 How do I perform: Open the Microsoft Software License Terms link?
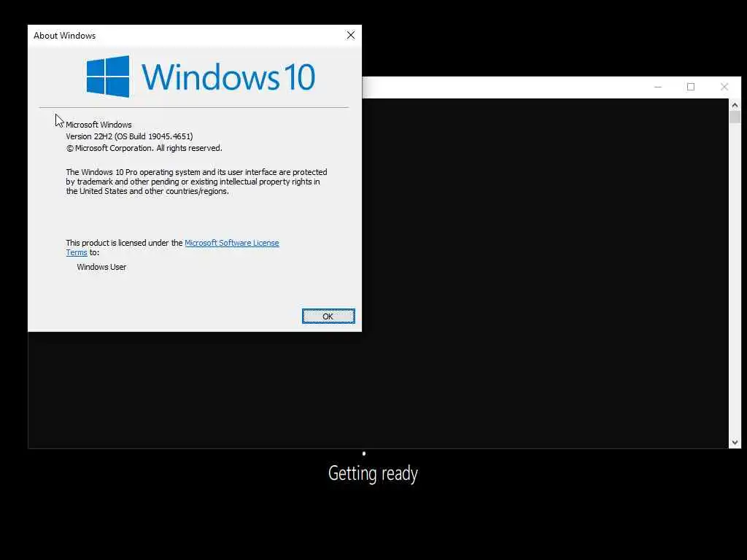tap(231, 243)
